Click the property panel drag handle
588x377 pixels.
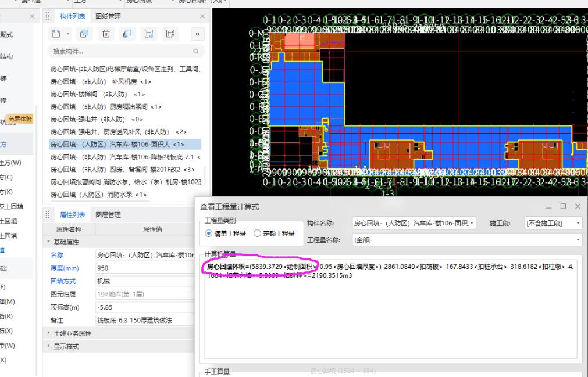pyautogui.click(x=48, y=214)
